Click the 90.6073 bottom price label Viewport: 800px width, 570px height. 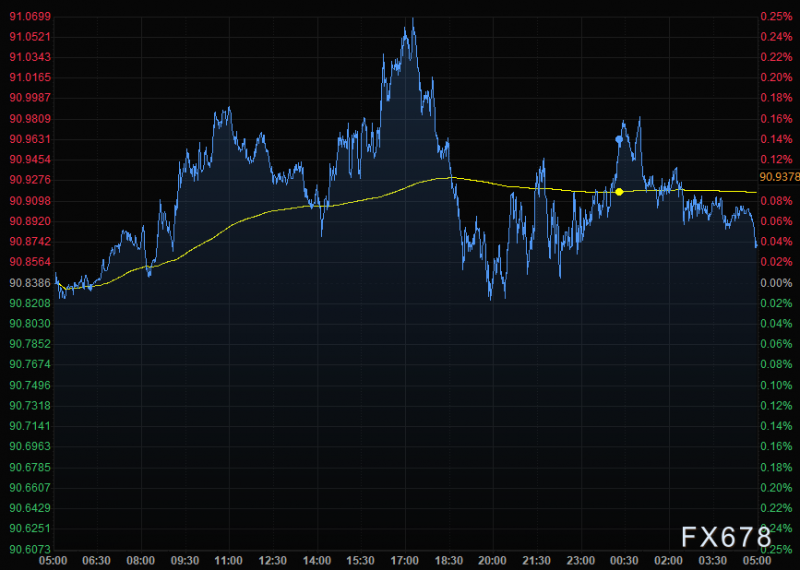point(30,550)
